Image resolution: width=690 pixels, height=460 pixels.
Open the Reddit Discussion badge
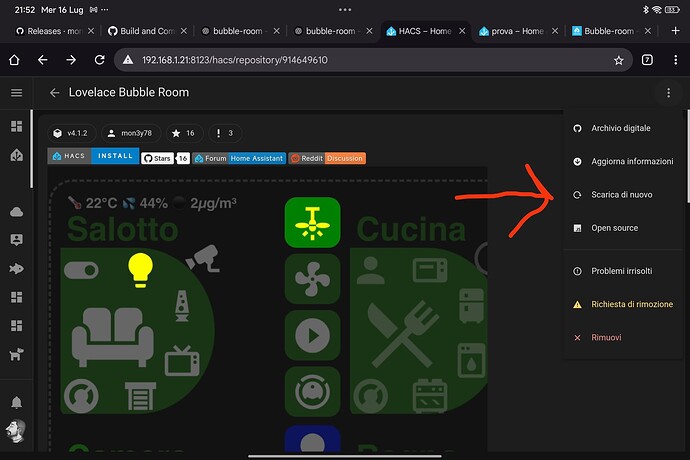click(327, 158)
